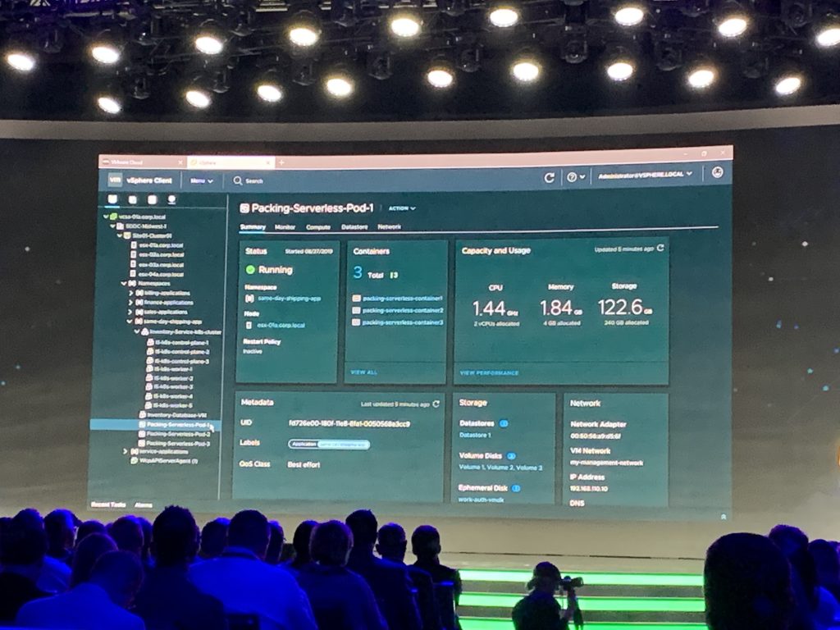The width and height of the screenshot is (840, 630).
Task: Click the smiley feedback icon in the header
Action: 717,172
